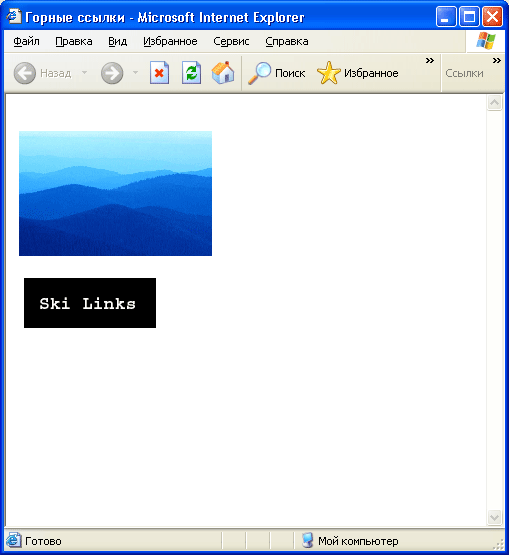Click the Ski Links black banner
This screenshot has width=509, height=555.
tap(90, 303)
